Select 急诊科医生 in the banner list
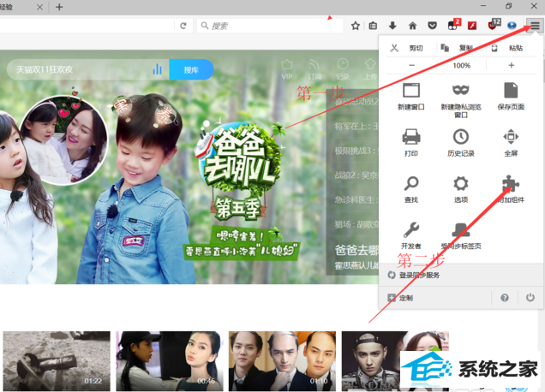The height and width of the screenshot is (392, 545). click(356, 200)
